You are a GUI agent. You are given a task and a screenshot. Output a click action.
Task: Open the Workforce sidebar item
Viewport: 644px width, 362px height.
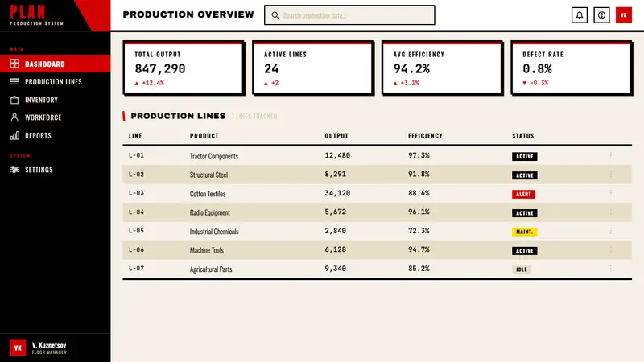[x=55, y=117]
